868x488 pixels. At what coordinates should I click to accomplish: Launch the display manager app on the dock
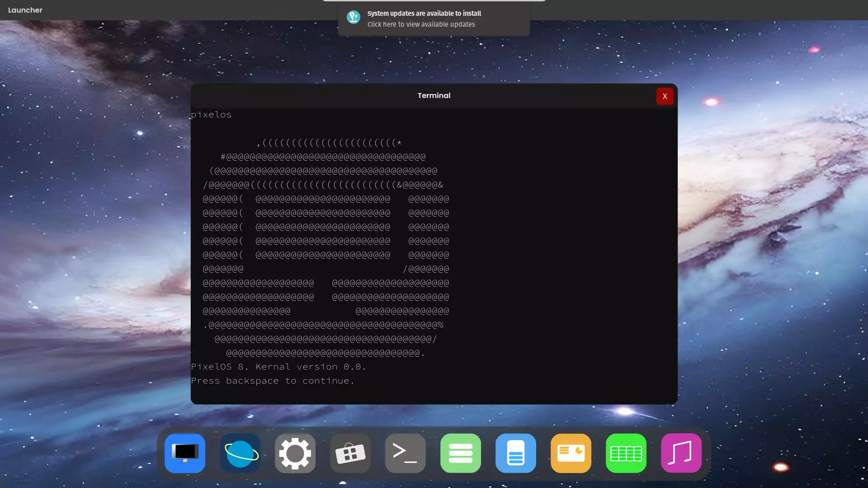[x=184, y=453]
